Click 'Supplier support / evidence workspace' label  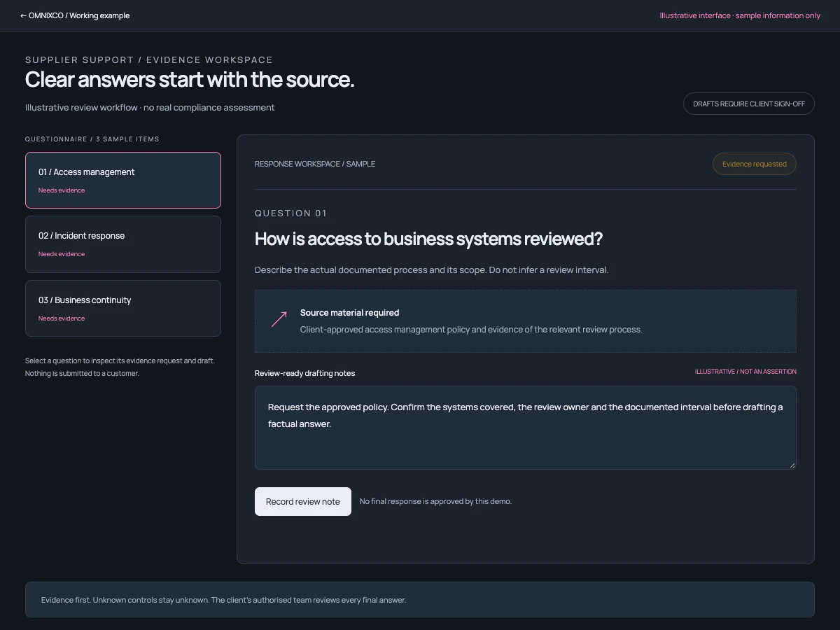coord(149,60)
